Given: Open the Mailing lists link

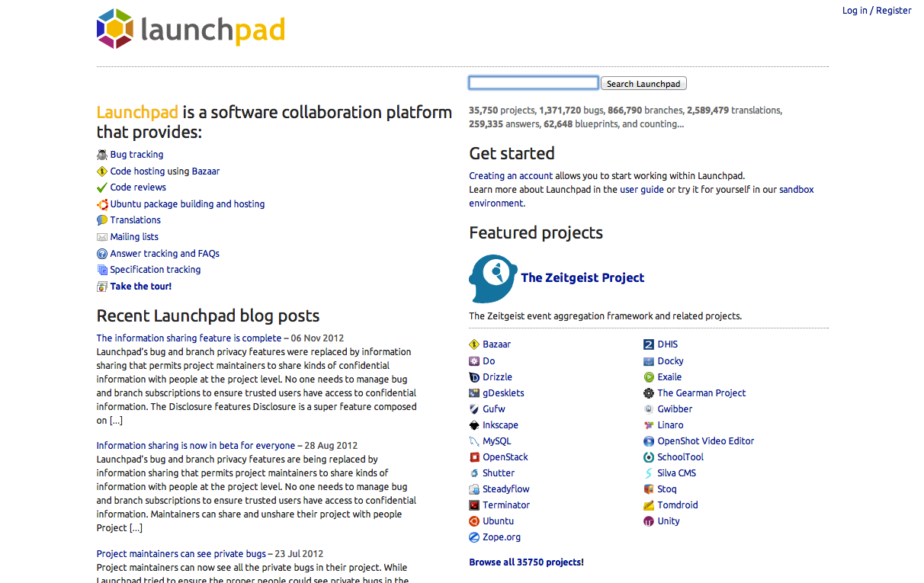Looking at the screenshot, I should coord(134,237).
